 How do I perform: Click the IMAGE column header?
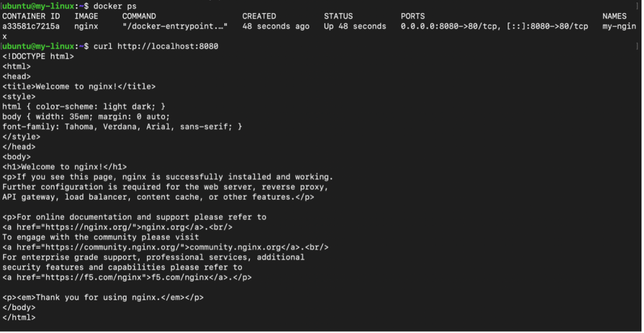point(86,16)
